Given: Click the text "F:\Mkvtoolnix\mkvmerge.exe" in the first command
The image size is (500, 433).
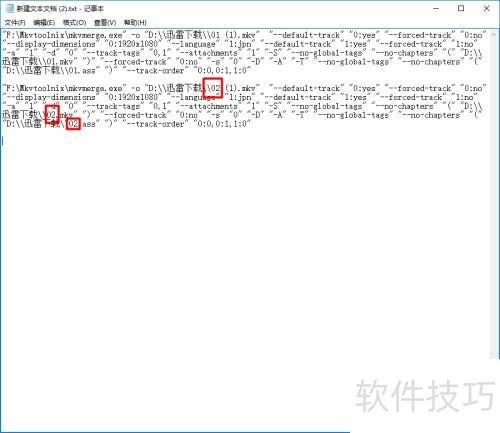Looking at the screenshot, I should pos(65,35).
